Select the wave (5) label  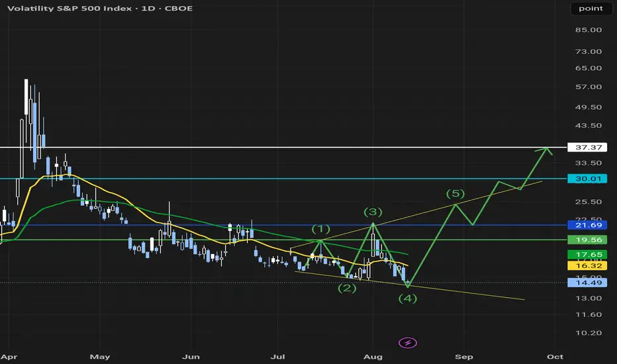(455, 194)
